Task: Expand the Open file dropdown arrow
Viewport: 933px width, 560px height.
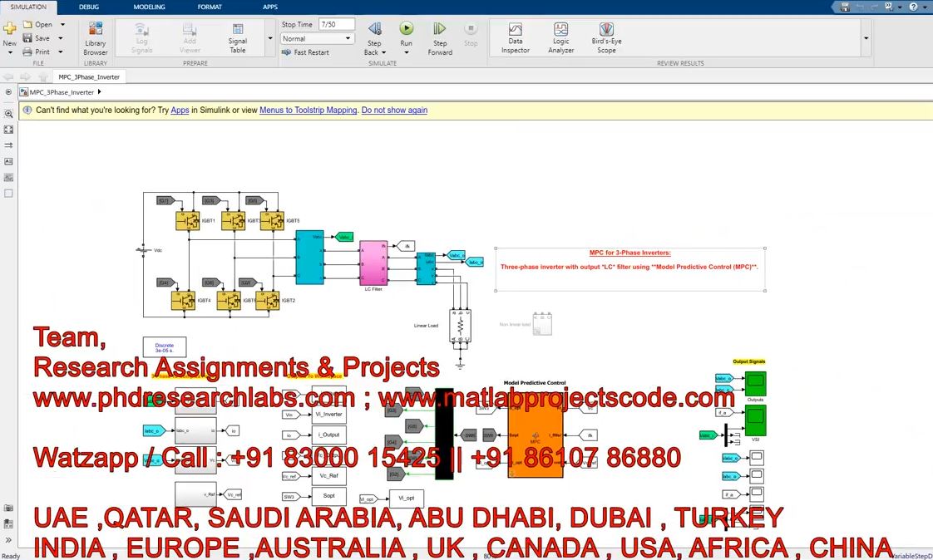Action: 62,25
